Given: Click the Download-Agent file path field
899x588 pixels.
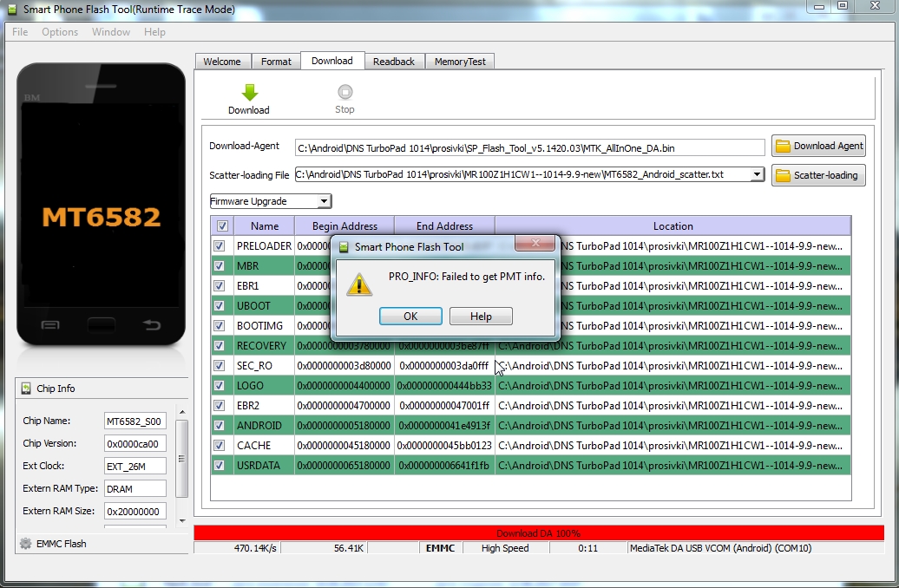Looking at the screenshot, I should pos(529,147).
